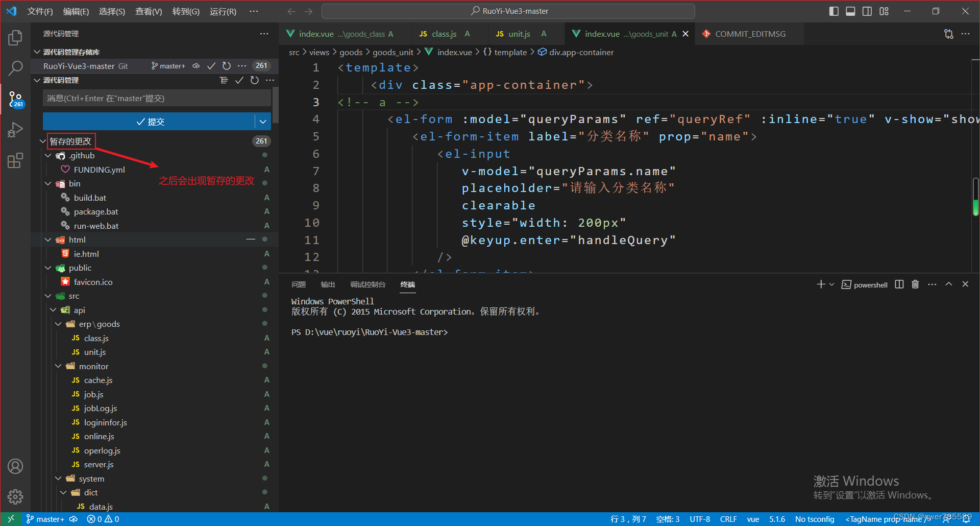
Task: Collapse the bin folder
Action: tap(48, 183)
